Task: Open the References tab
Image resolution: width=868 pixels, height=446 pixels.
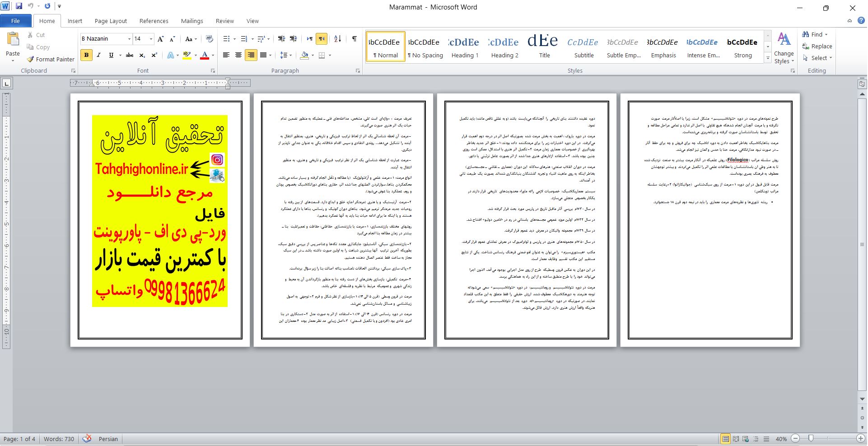Action: coord(154,21)
